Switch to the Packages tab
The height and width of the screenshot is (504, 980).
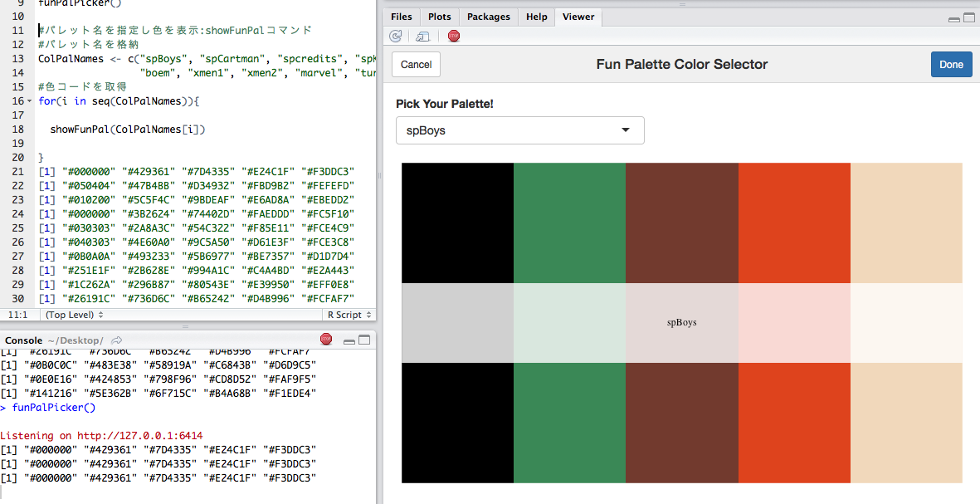489,17
